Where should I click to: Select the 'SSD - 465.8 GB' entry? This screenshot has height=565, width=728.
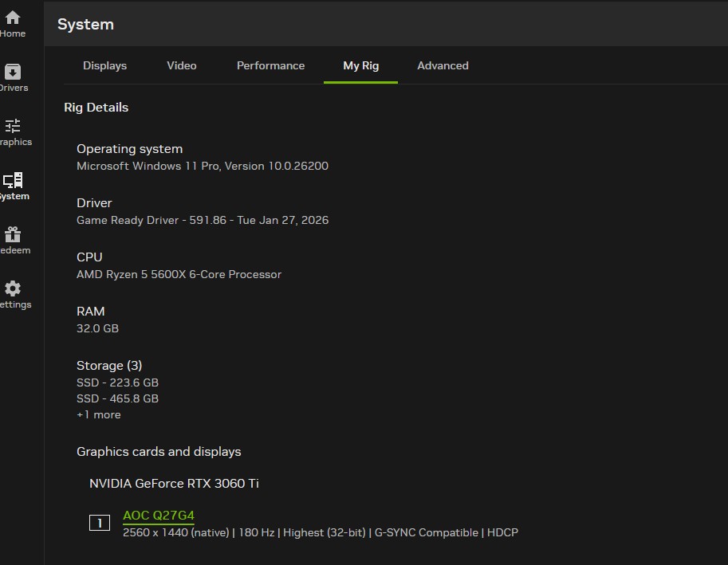coord(117,398)
